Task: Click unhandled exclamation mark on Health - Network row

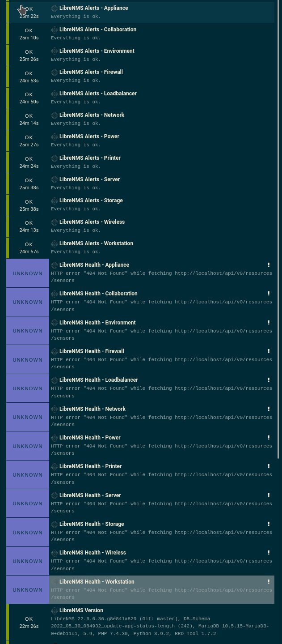Action: [x=269, y=409]
